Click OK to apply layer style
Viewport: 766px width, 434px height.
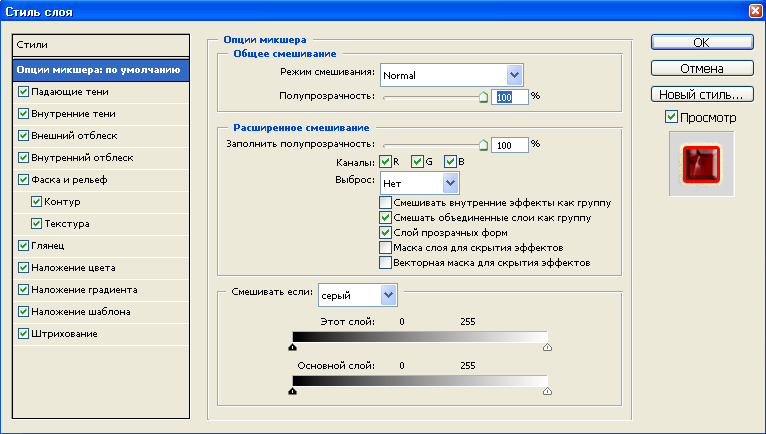(702, 43)
